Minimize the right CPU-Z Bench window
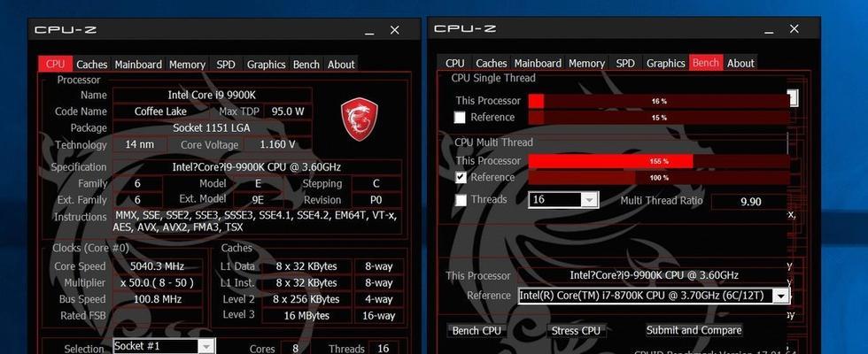 [x=770, y=32]
